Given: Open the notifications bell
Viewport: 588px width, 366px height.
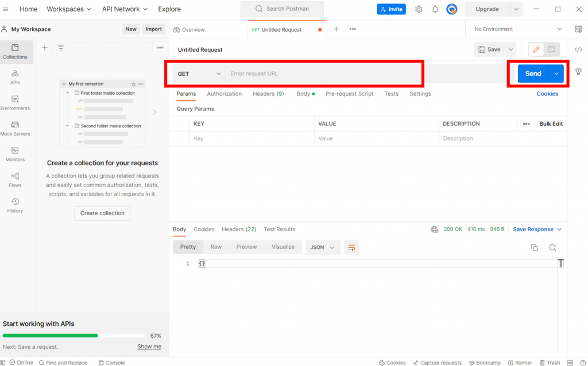Looking at the screenshot, I should click(435, 9).
